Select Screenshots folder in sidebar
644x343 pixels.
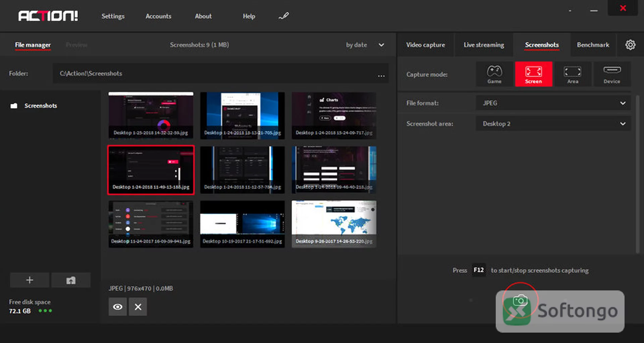pyautogui.click(x=34, y=106)
